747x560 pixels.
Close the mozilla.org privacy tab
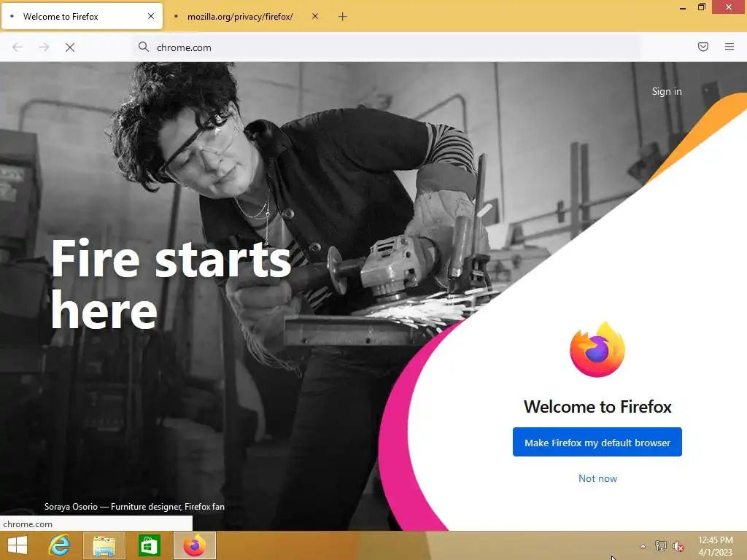[315, 16]
